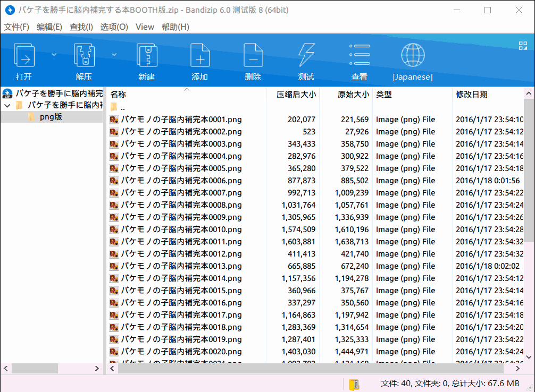Viewport: 535px width, 392px height.
Task: Sort files by 压缩后大小 column header
Action: click(x=296, y=95)
